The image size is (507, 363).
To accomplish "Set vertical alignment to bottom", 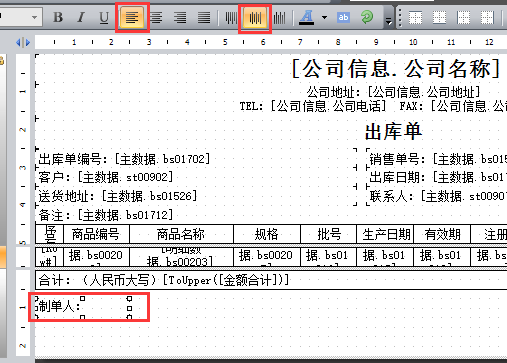I will (279, 17).
